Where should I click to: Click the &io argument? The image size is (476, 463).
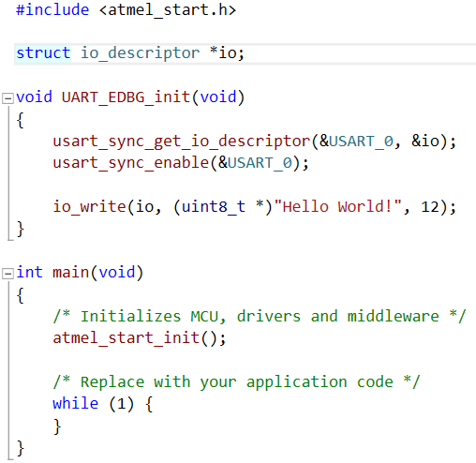click(425, 141)
